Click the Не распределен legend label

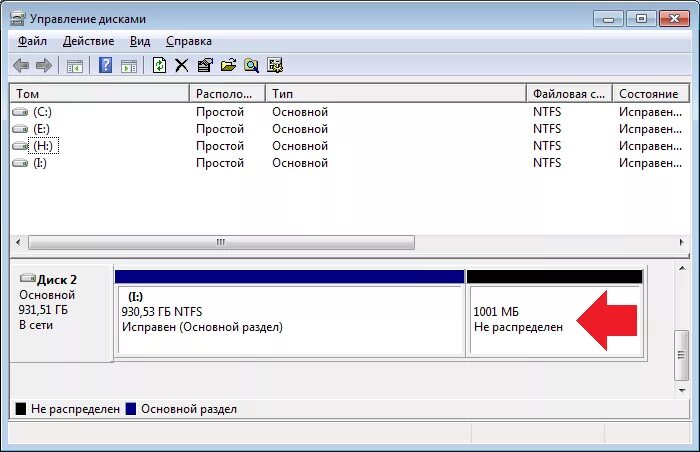(75, 409)
